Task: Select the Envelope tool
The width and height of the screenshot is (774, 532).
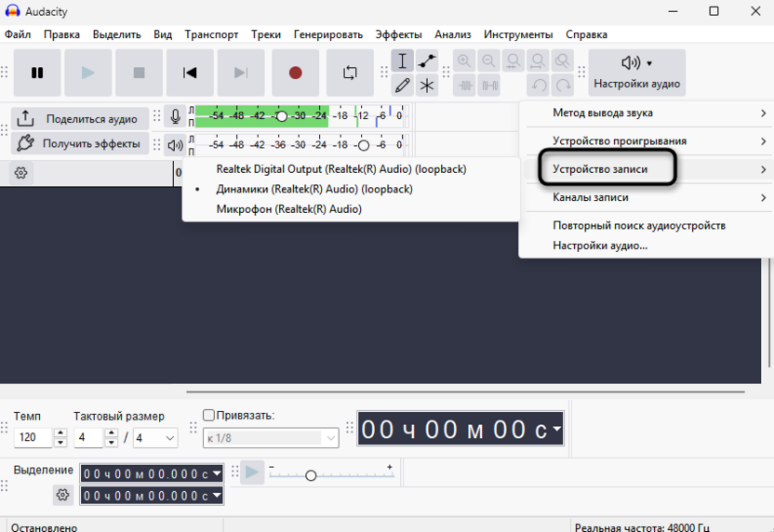Action: click(x=426, y=60)
